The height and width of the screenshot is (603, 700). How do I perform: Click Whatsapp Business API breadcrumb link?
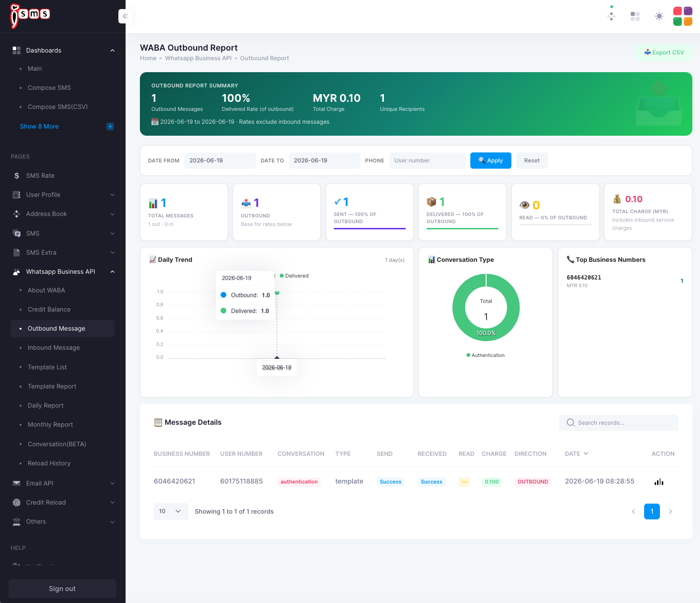pos(198,58)
